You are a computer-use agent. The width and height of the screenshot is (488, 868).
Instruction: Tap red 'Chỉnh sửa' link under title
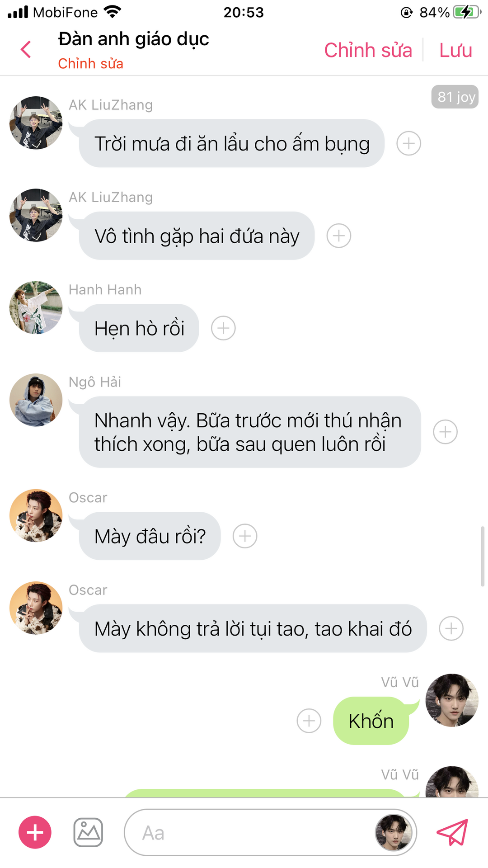tap(91, 64)
